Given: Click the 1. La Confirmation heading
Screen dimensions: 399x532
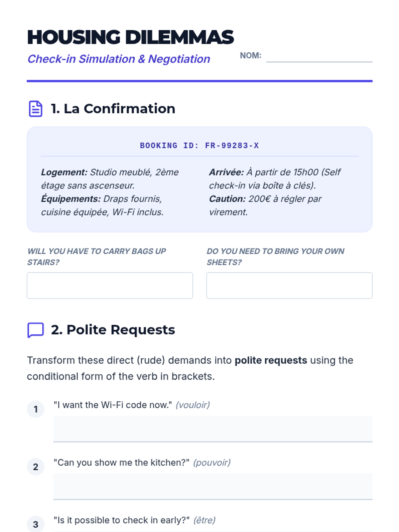Looking at the screenshot, I should (x=113, y=109).
